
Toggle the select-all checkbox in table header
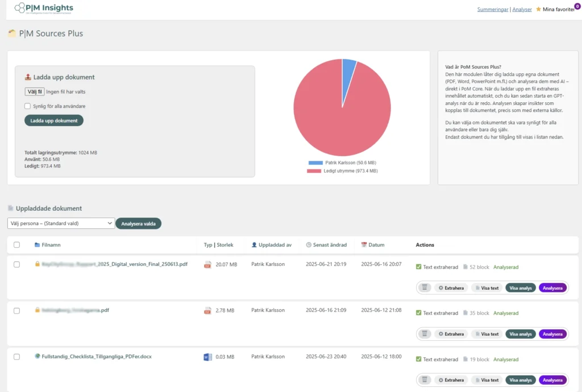pos(16,245)
